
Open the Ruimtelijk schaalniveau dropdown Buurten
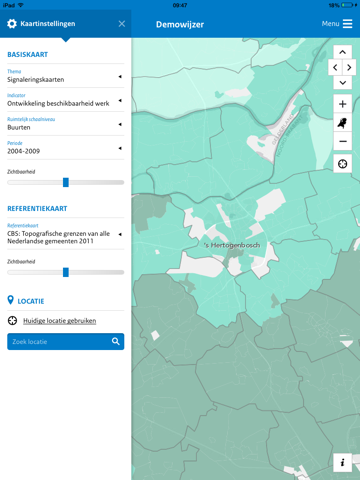click(x=66, y=124)
